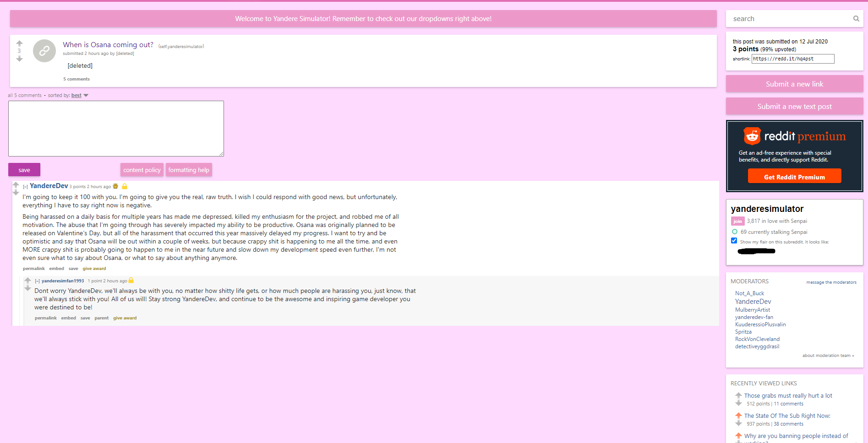Click 'about moderation team »' link

(828, 356)
